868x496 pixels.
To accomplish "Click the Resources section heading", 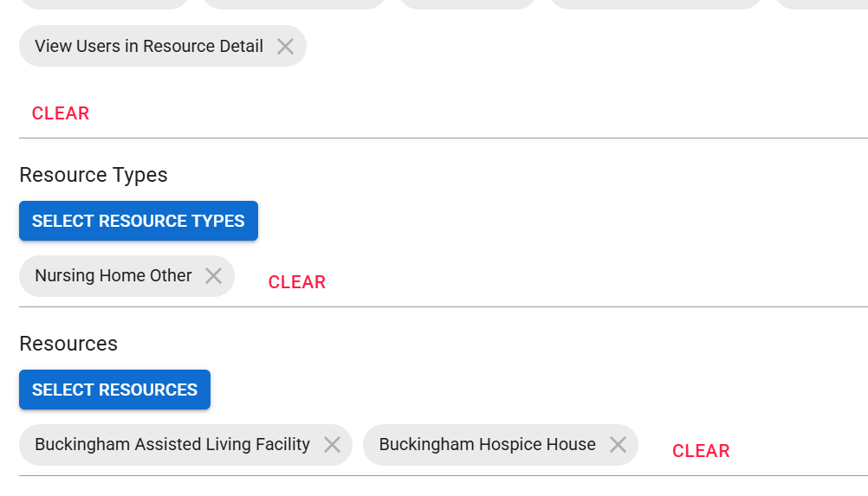I will pos(68,344).
